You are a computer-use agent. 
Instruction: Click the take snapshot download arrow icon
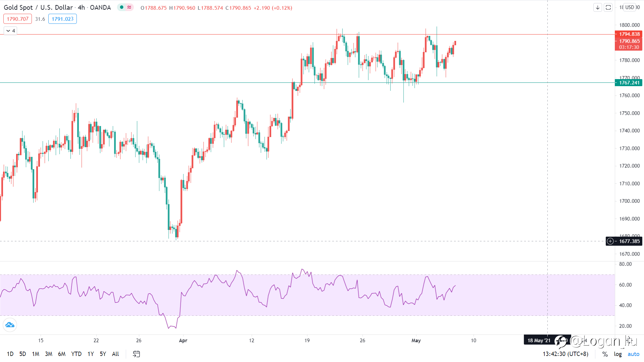tap(598, 7)
